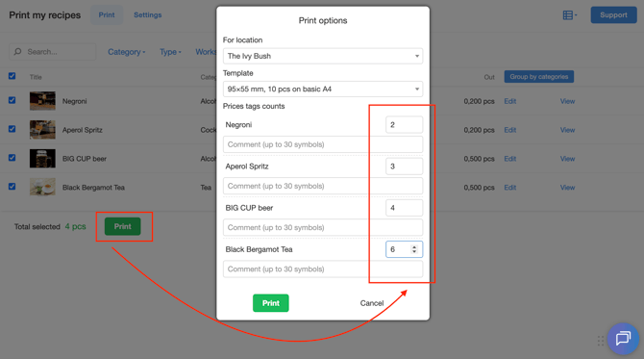Click the Print button beside Total selected
This screenshot has width=644, height=359.
[122, 226]
